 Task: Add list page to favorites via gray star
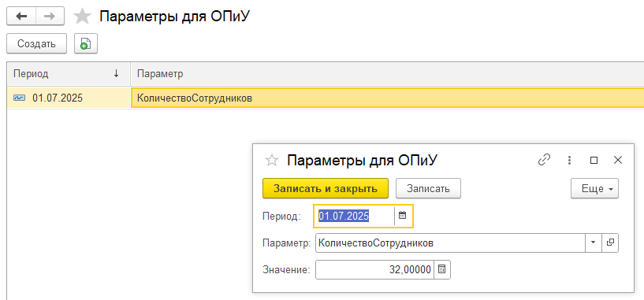coord(82,17)
